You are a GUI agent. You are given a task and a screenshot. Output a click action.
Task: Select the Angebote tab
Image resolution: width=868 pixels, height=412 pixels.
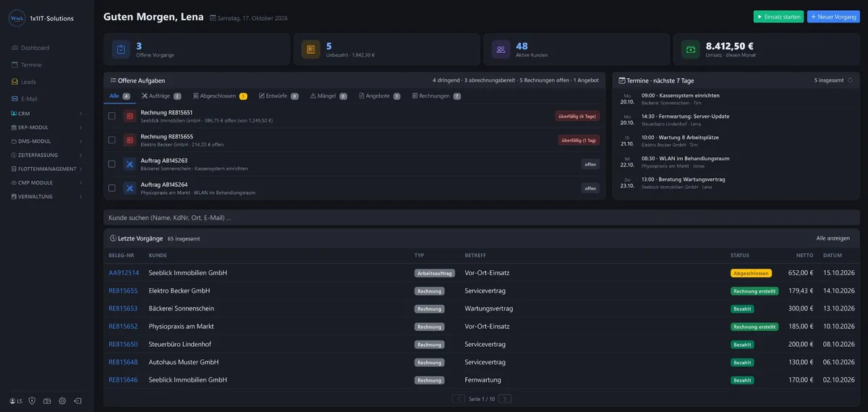coord(380,96)
